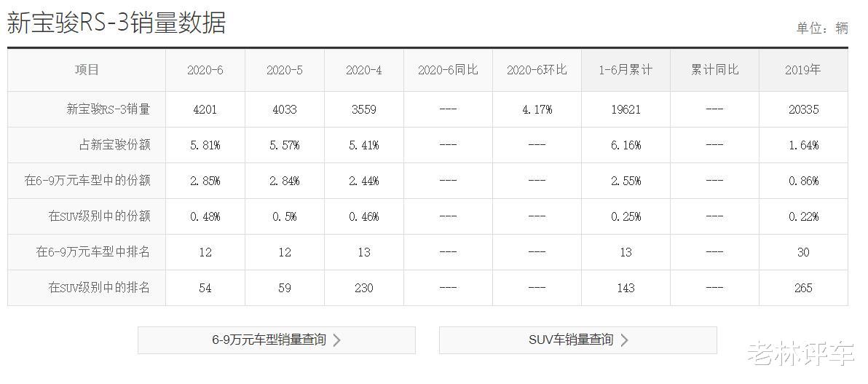868x384 pixels.
Task: Select the 项目 column header
Action: [x=87, y=70]
